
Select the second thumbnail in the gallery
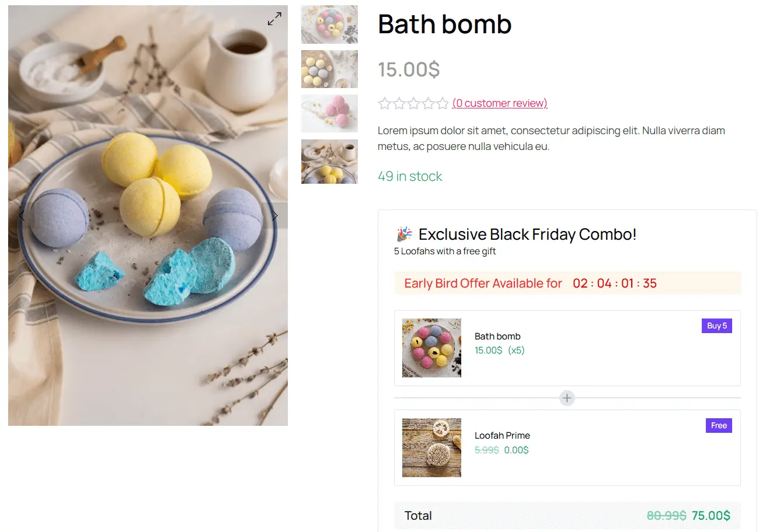[329, 69]
